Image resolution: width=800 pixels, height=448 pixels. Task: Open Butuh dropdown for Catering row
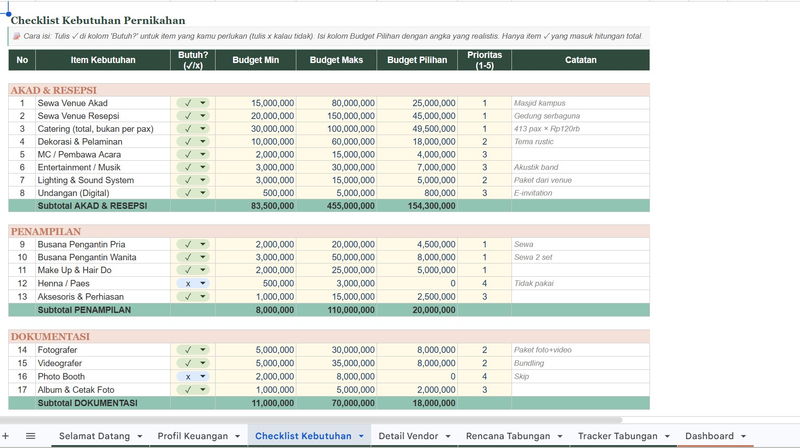click(203, 129)
